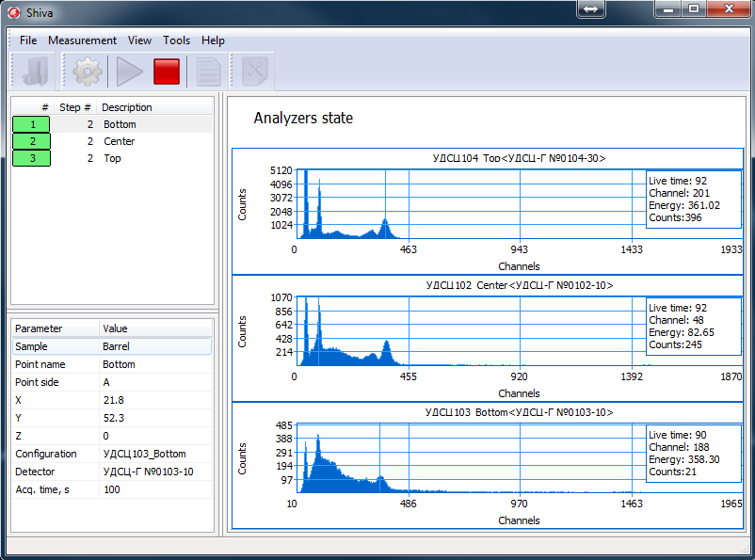Click the rightmost crossed-out toolbar icon
This screenshot has height=560, width=755.
[254, 72]
